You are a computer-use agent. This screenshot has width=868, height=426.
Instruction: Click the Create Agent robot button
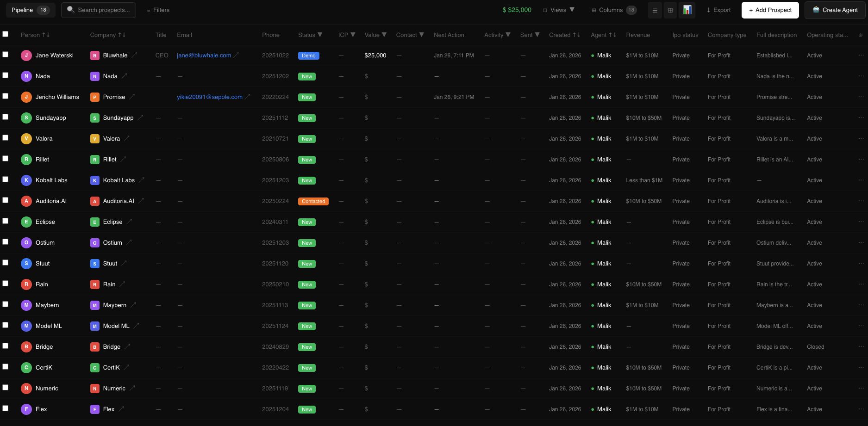(835, 10)
